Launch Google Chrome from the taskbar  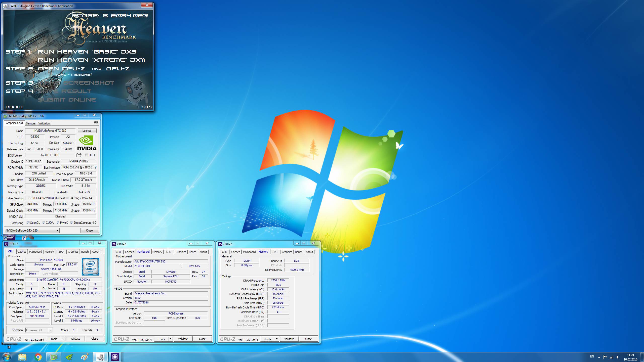pos(38,357)
